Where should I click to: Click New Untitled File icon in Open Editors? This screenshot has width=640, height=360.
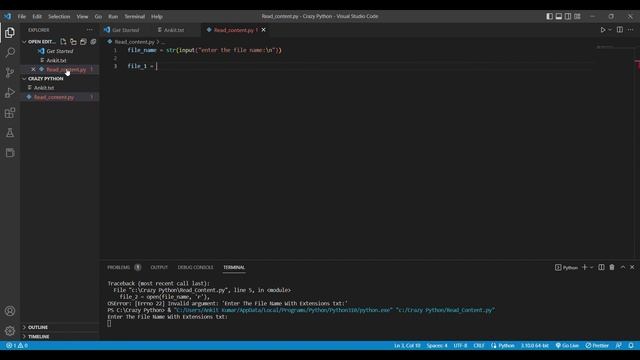[63, 42]
